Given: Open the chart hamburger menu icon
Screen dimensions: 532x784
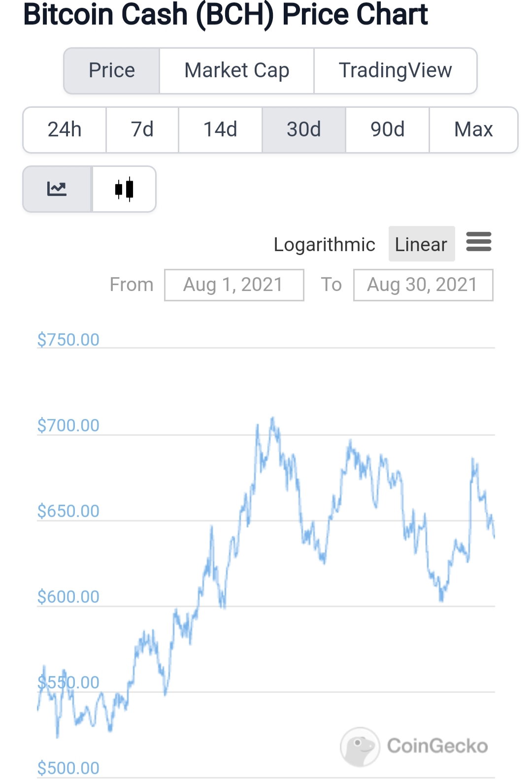Looking at the screenshot, I should click(x=479, y=242).
